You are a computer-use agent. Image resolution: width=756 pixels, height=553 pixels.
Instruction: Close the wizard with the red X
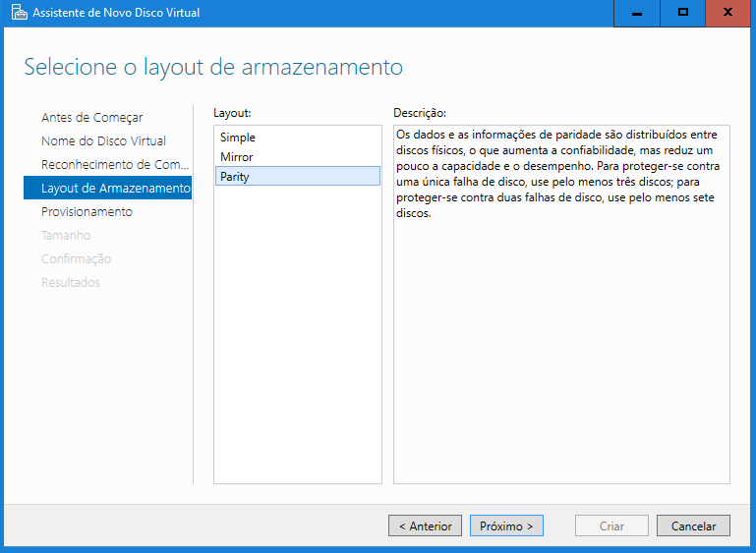(x=728, y=13)
